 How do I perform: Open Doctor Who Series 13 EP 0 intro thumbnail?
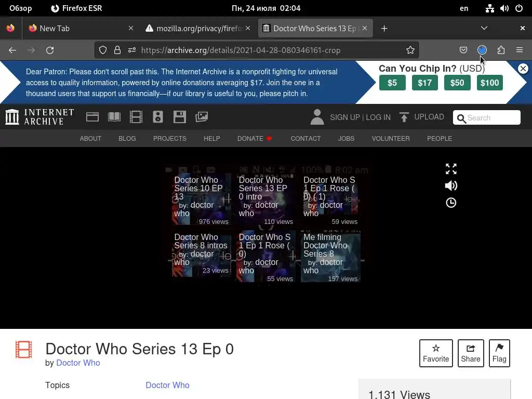(x=265, y=199)
